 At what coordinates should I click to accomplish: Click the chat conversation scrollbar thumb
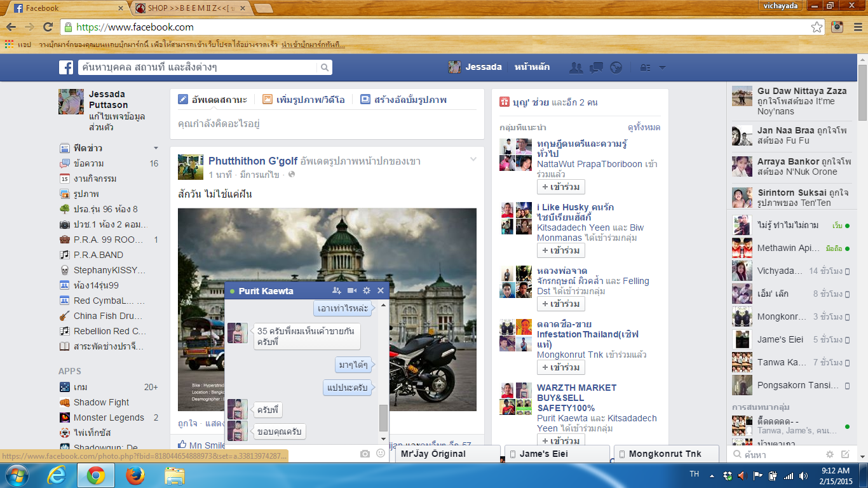pyautogui.click(x=383, y=418)
